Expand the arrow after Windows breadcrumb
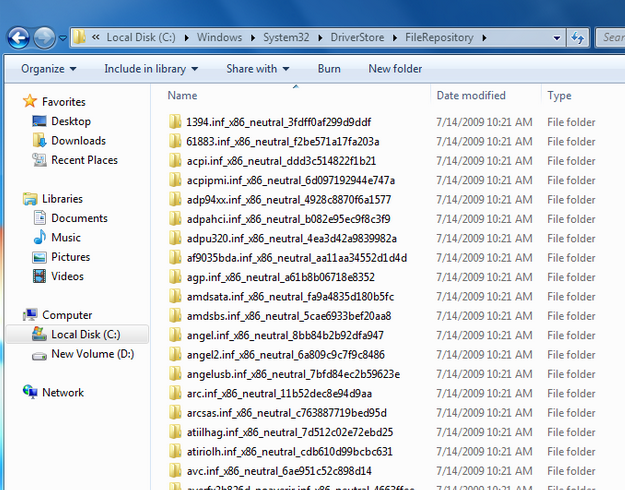Screen dimensions: 625x490 [x=253, y=38]
